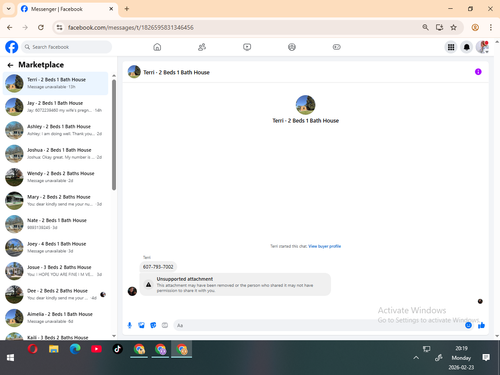
Task: Open the Groups icon in top navigation
Action: coord(292,47)
